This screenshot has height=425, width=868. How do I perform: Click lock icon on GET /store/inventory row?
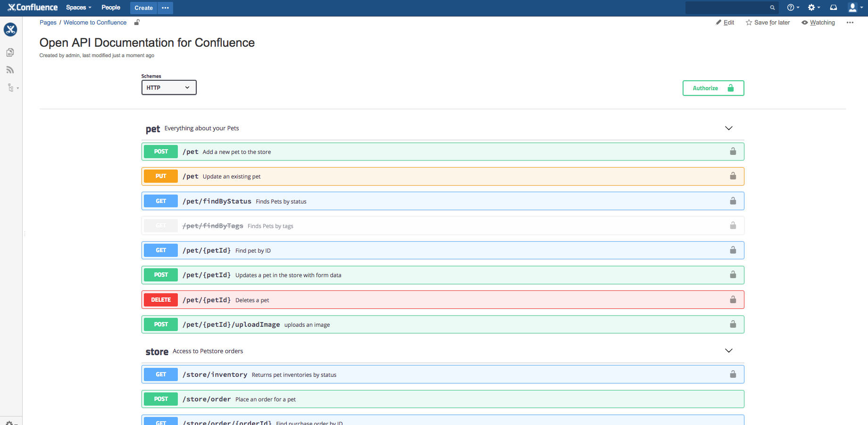tap(733, 374)
